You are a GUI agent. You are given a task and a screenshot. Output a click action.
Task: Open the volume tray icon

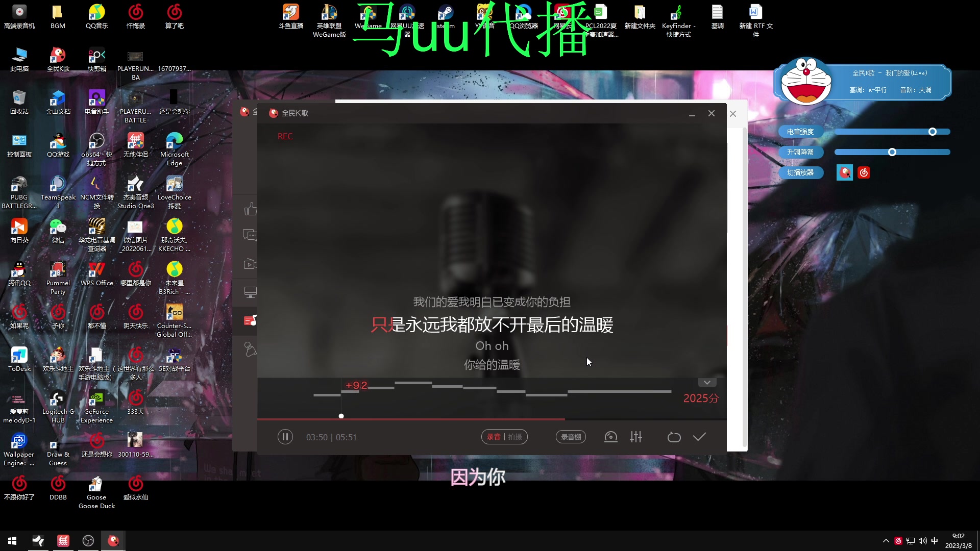922,541
